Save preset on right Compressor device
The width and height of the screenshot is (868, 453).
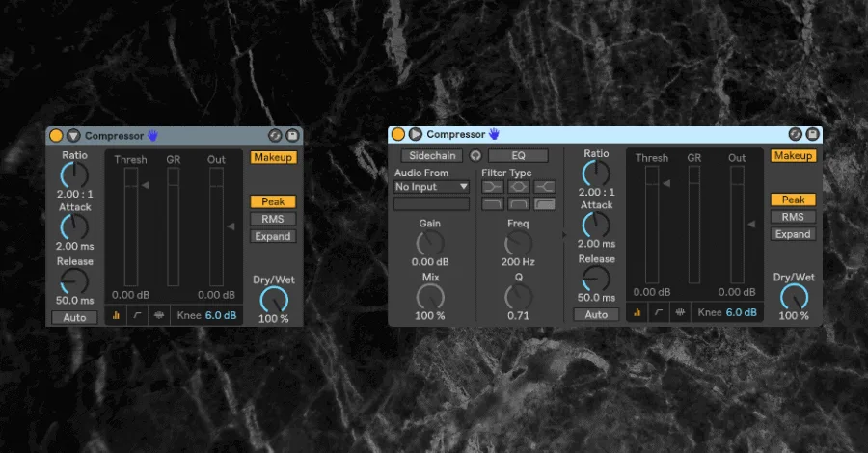click(812, 134)
